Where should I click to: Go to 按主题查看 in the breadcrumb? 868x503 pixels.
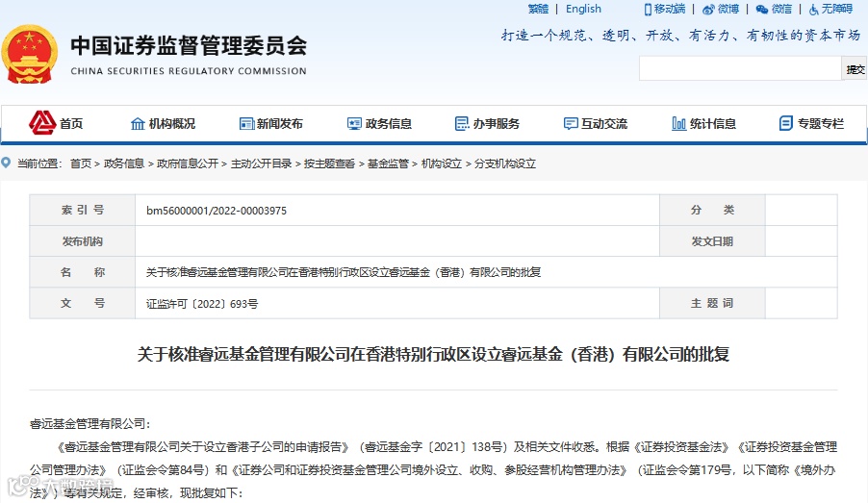click(329, 163)
